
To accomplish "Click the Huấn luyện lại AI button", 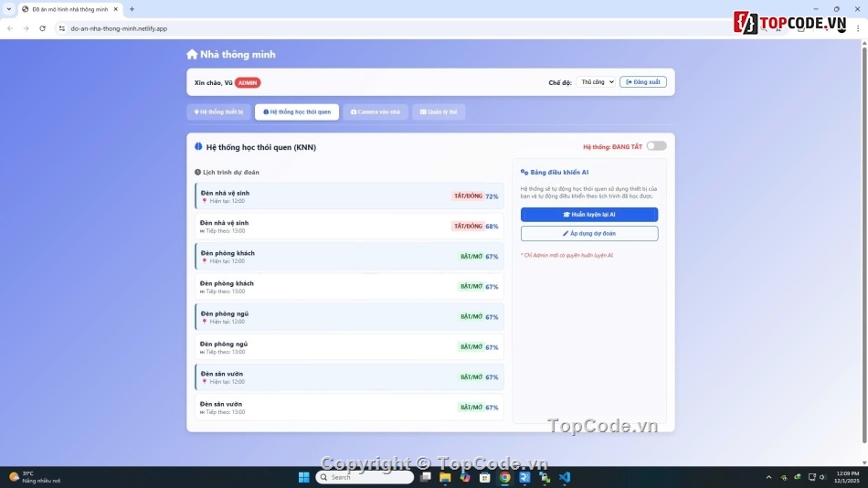I will (588, 215).
